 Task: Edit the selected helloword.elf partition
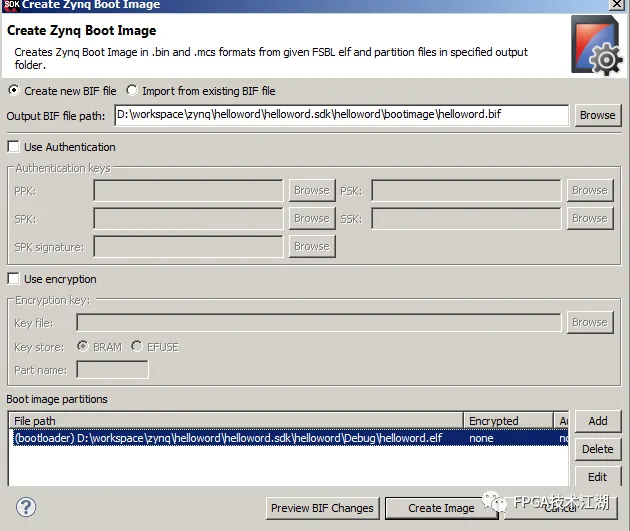[597, 478]
